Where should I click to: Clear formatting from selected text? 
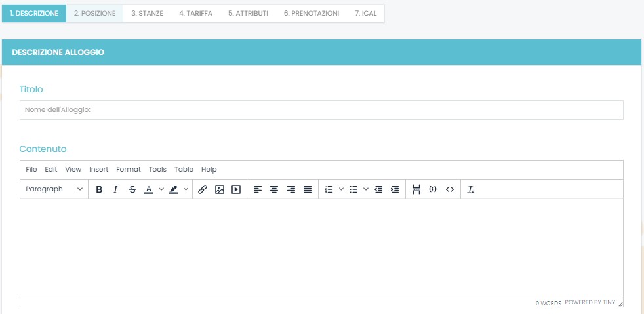(471, 189)
